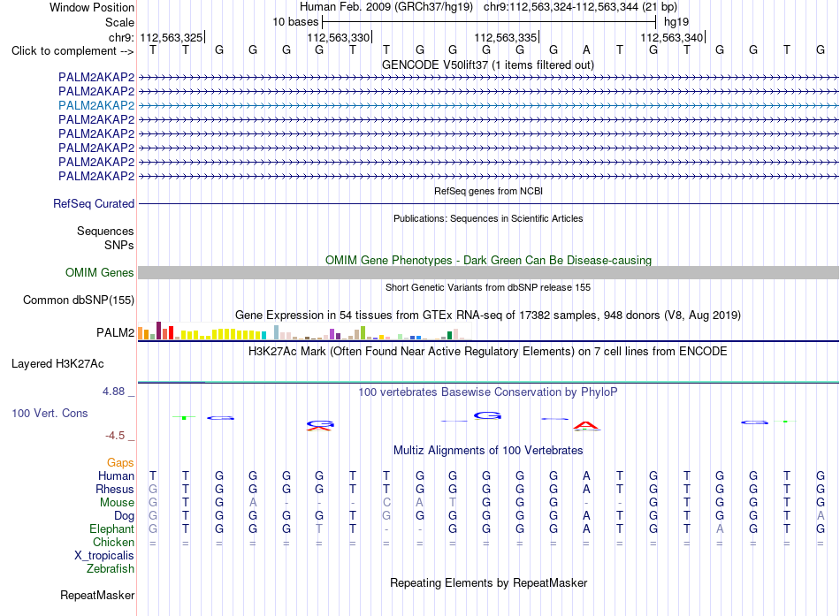The height and width of the screenshot is (616, 840).
Task: Click 'Multiz Alignments of 100 Vertebrates' title
Action: tap(488, 451)
